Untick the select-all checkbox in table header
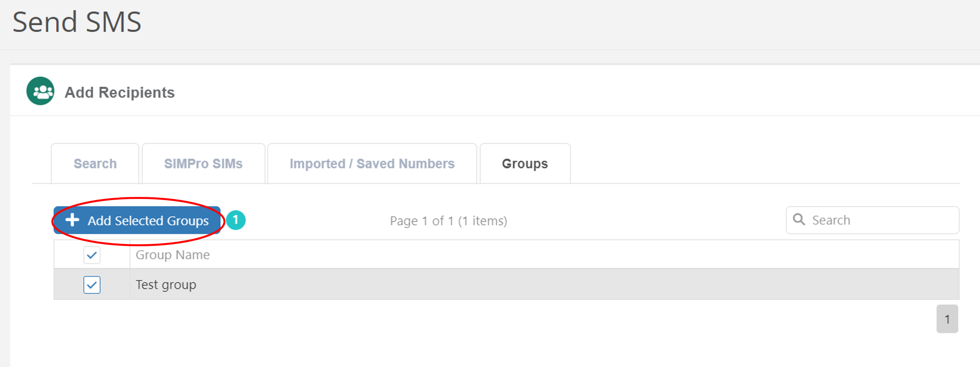This screenshot has width=980, height=367. tap(92, 255)
